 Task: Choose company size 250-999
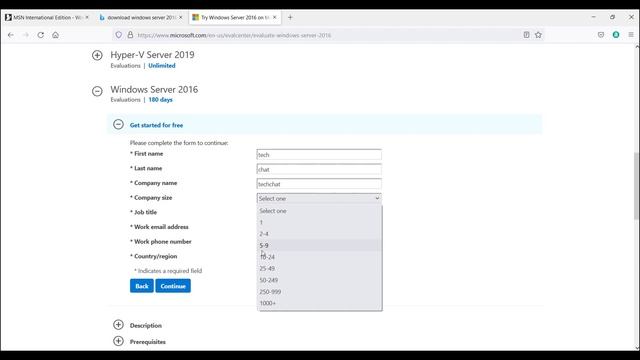[320, 292]
